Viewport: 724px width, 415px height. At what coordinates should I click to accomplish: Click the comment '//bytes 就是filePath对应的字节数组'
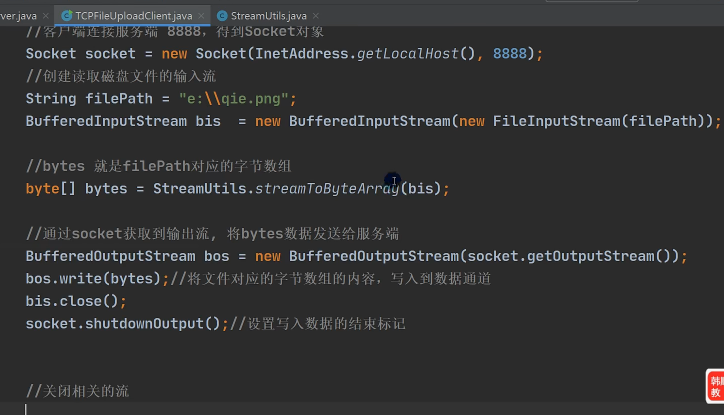click(x=158, y=166)
